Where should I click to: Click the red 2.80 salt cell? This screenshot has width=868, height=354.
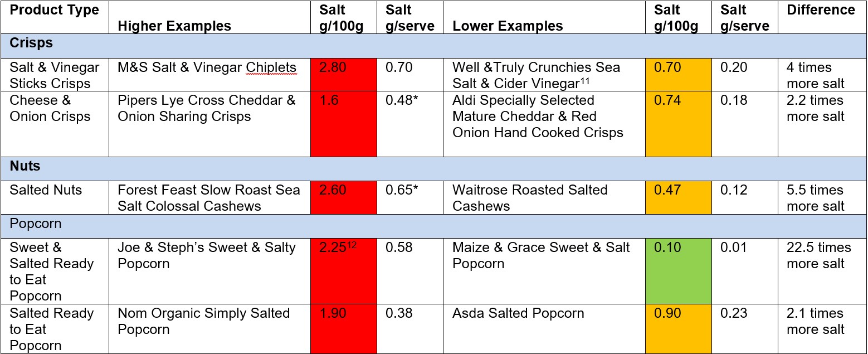click(344, 75)
